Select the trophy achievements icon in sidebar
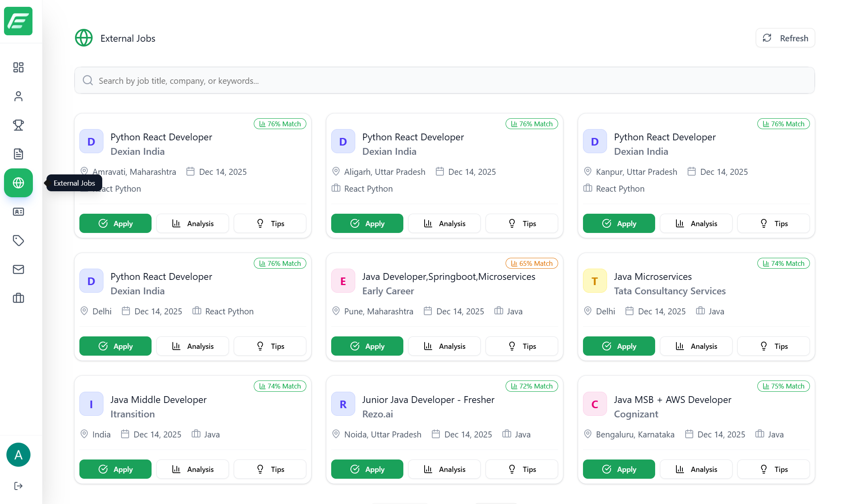The image size is (846, 504). pos(18,125)
